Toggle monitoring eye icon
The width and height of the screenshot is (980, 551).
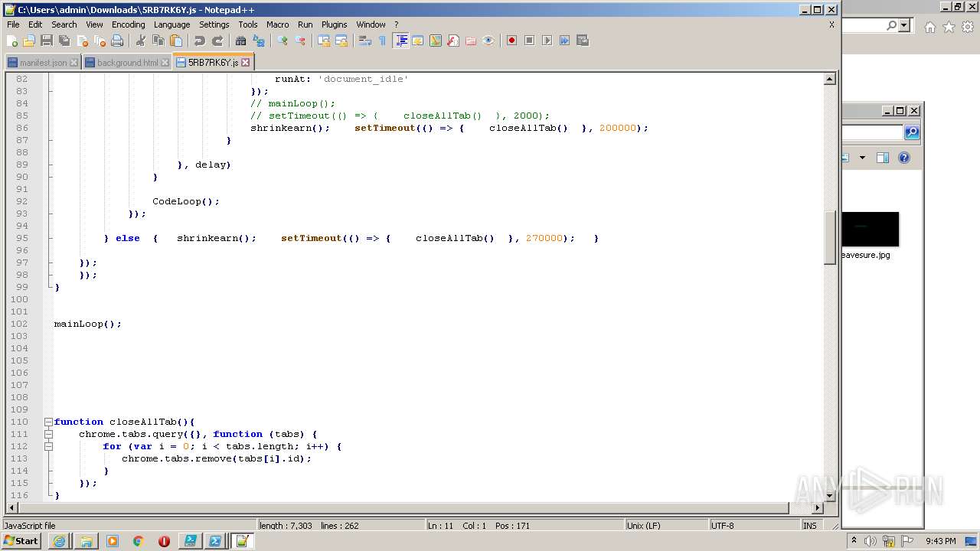pos(488,41)
